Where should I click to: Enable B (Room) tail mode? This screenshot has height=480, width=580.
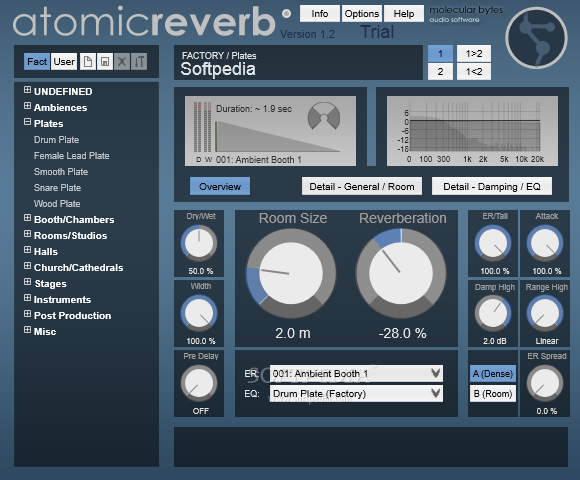493,394
